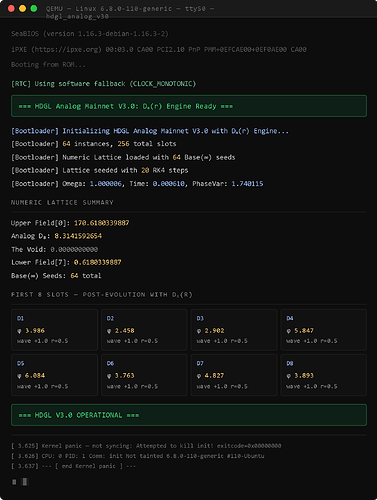Click the wave +1.0 r=0.5 text in D8
Viewport: 377px width, 500px height.
click(x=312, y=386)
